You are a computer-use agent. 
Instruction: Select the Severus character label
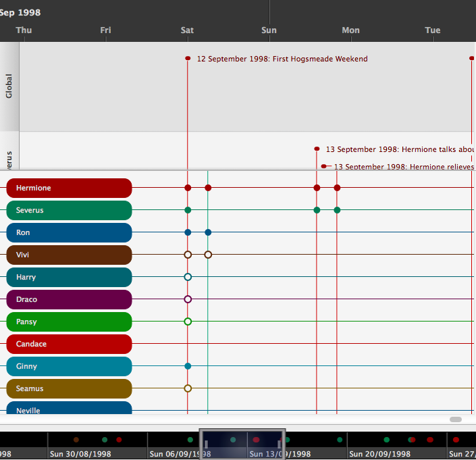(x=68, y=210)
